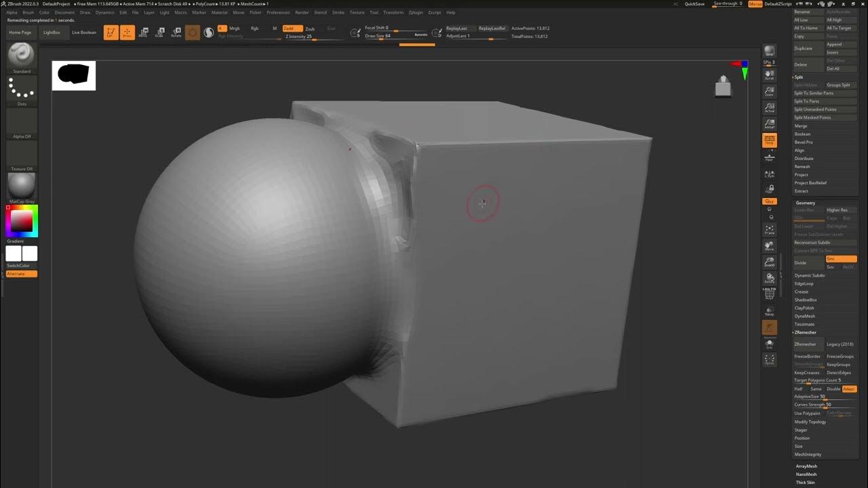This screenshot has width=868, height=488.
Task: Click the Actual size icon
Action: [x=769, y=107]
